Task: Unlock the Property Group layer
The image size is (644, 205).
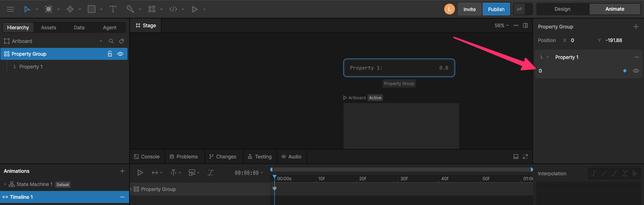Action: pos(110,54)
